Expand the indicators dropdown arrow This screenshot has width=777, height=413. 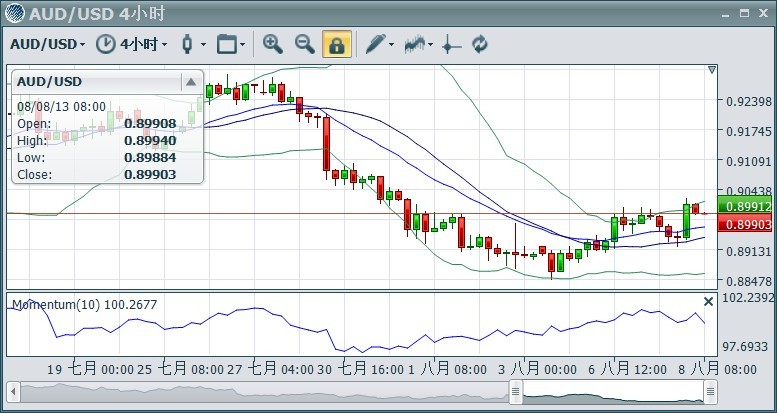[x=430, y=45]
